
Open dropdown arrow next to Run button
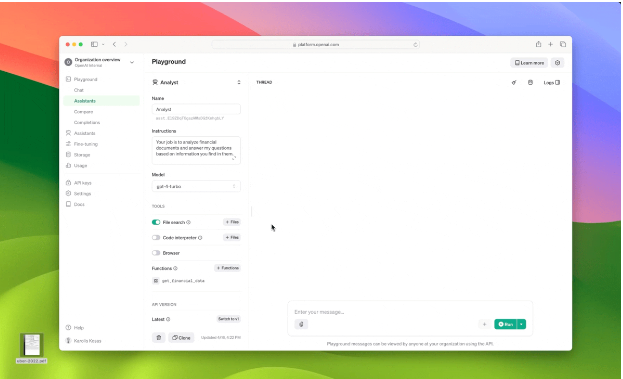click(x=521, y=324)
